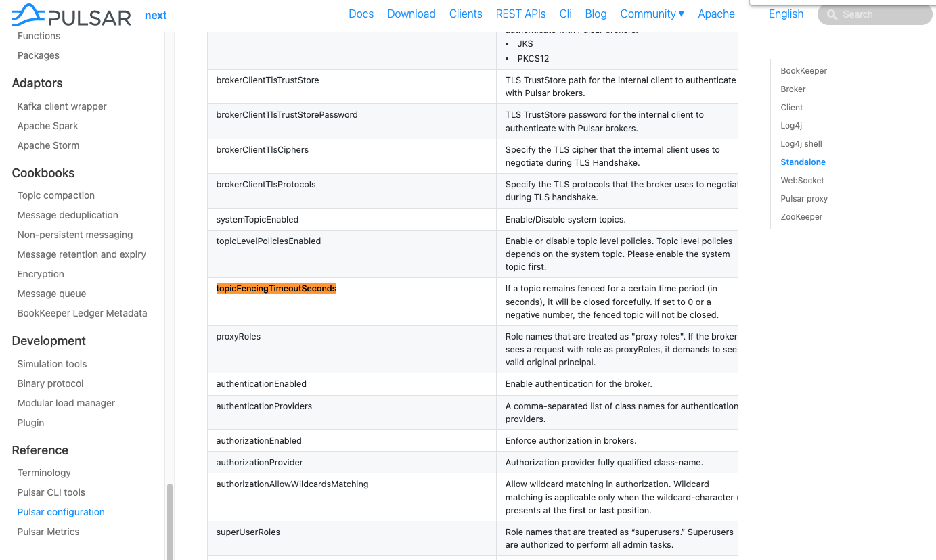Viewport: 936px width, 560px height.
Task: Click the brokerClientTlsProtocols cell
Action: pos(352,191)
